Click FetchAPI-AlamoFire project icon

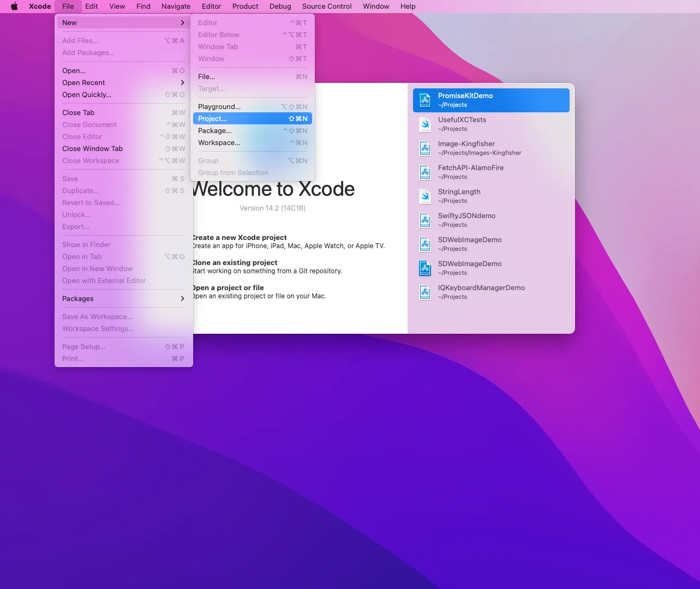[425, 172]
